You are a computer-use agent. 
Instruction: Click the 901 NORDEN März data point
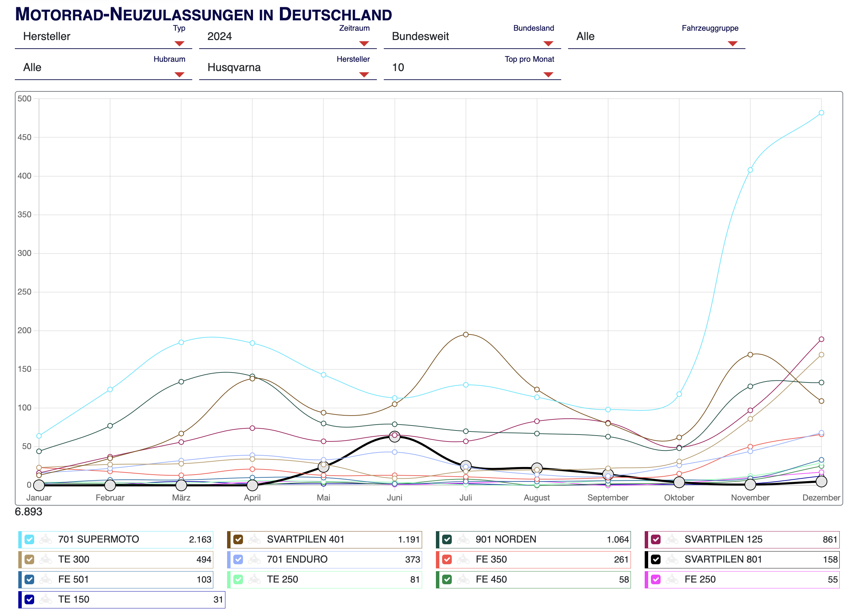(x=181, y=382)
